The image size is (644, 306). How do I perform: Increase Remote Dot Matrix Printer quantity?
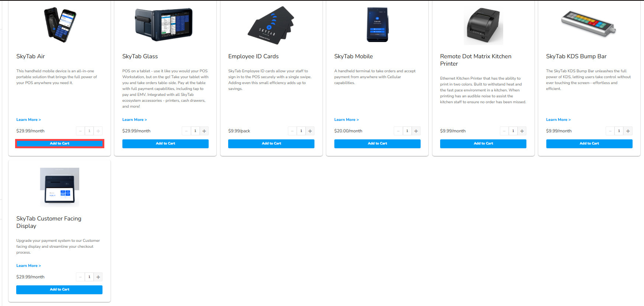point(522,131)
